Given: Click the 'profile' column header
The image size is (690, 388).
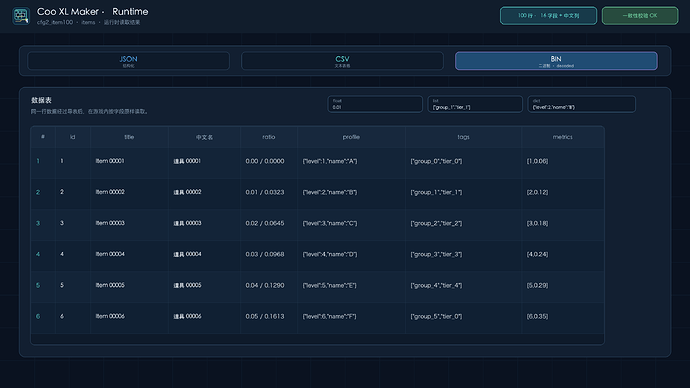Looking at the screenshot, I should (351, 137).
